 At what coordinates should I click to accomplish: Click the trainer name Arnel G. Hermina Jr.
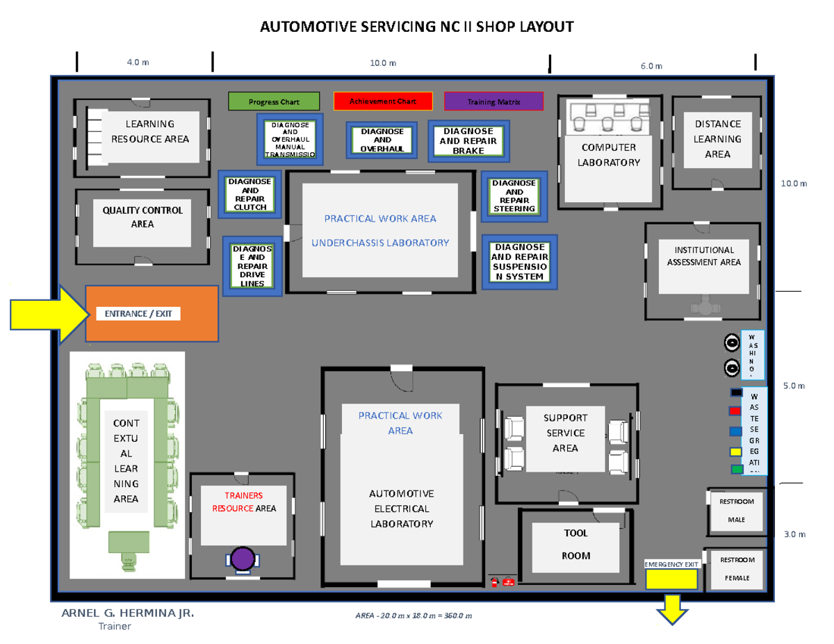129,613
